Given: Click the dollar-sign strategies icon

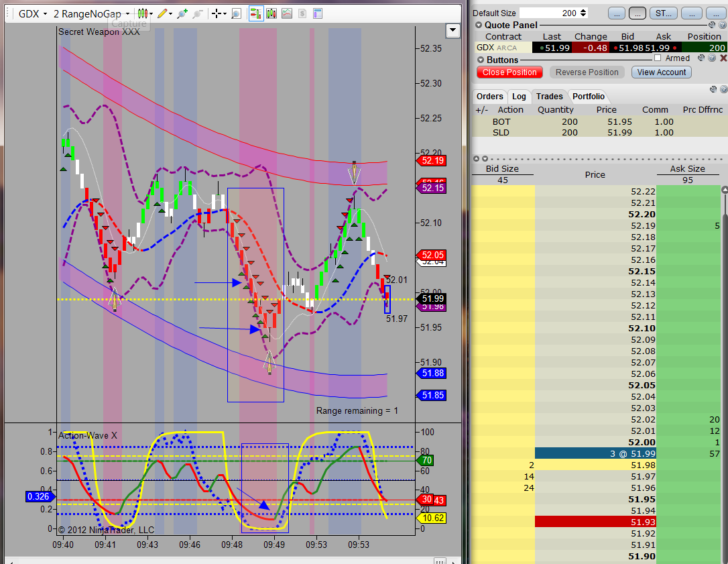Looking at the screenshot, I should click(x=302, y=13).
